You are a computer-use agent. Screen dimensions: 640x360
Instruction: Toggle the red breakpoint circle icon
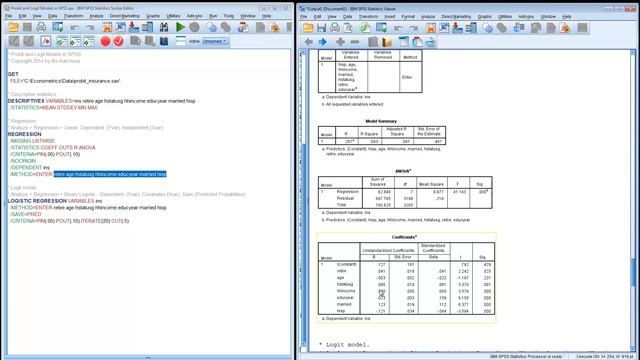tap(105, 41)
